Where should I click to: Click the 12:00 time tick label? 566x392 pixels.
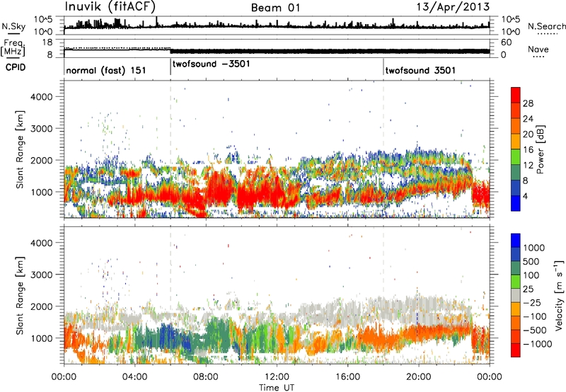point(277,377)
